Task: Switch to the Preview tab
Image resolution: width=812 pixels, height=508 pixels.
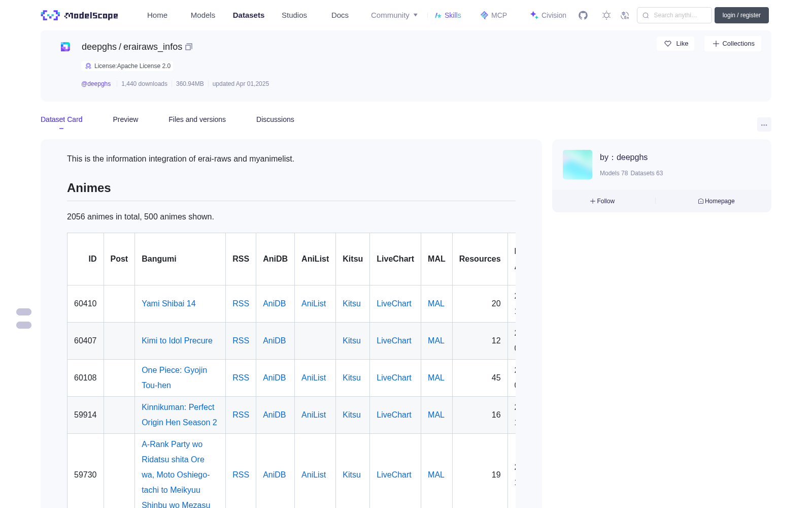Action: (x=125, y=119)
